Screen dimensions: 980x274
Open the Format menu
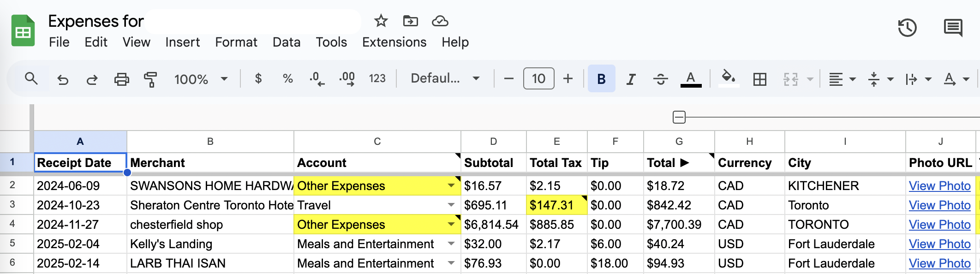click(236, 42)
